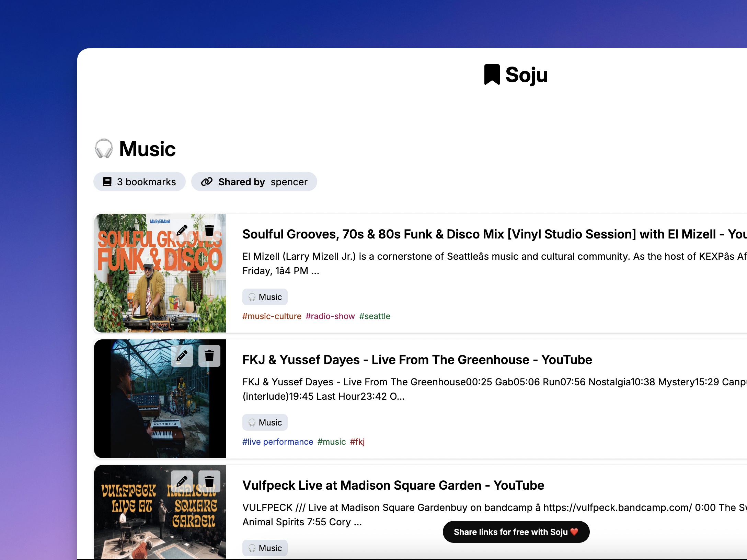
Task: Delete the Soulful Grooves bookmark with trash icon
Action: pyautogui.click(x=209, y=230)
